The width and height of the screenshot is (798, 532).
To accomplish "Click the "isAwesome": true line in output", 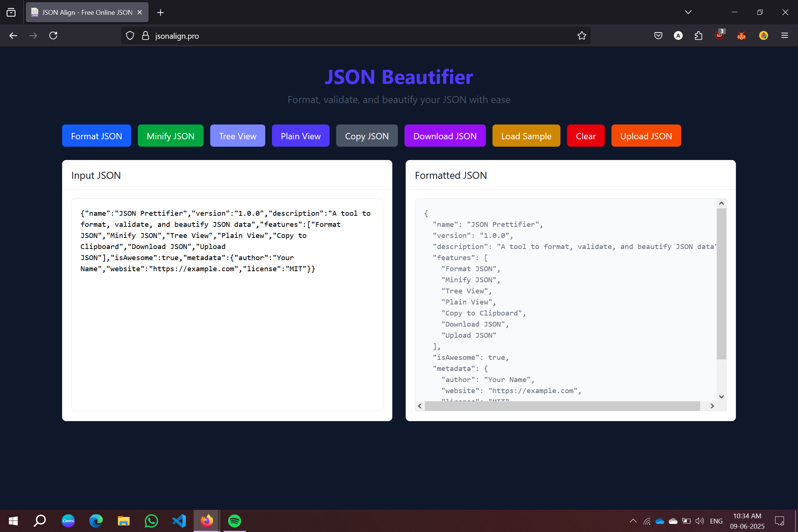I will click(471, 358).
